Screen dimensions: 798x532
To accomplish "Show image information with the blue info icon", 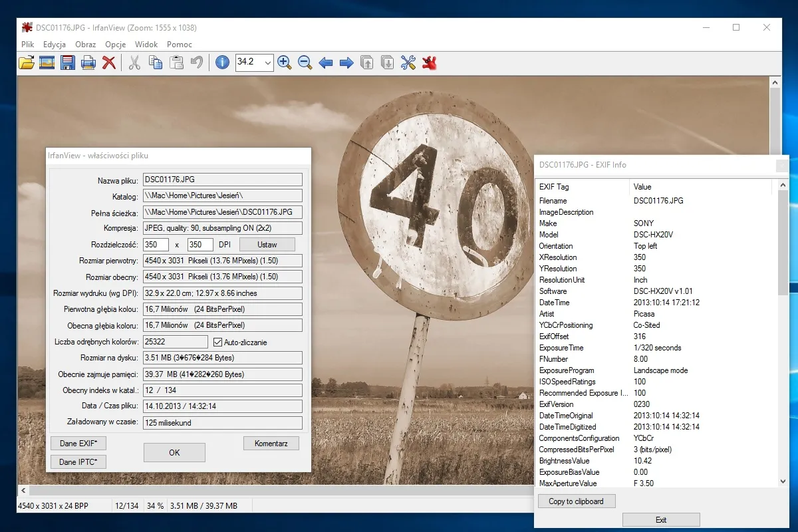I will point(221,62).
